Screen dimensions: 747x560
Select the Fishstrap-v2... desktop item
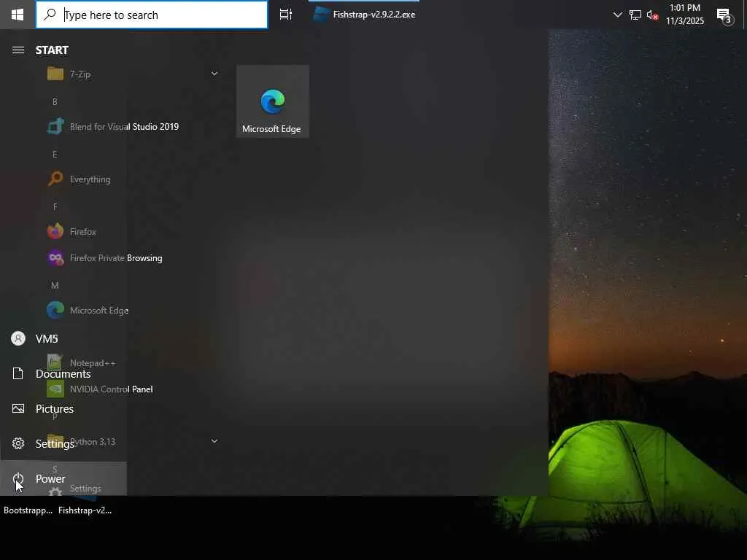pyautogui.click(x=85, y=510)
